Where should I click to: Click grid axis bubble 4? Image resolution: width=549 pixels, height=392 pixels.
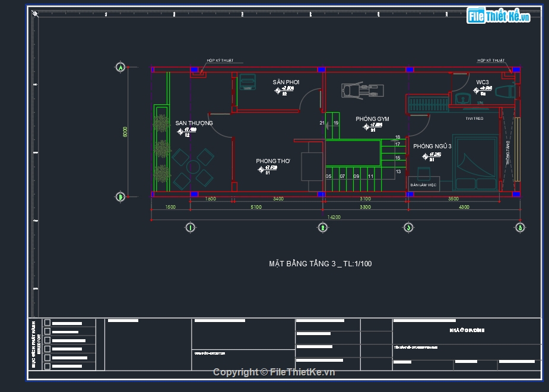click(x=520, y=227)
